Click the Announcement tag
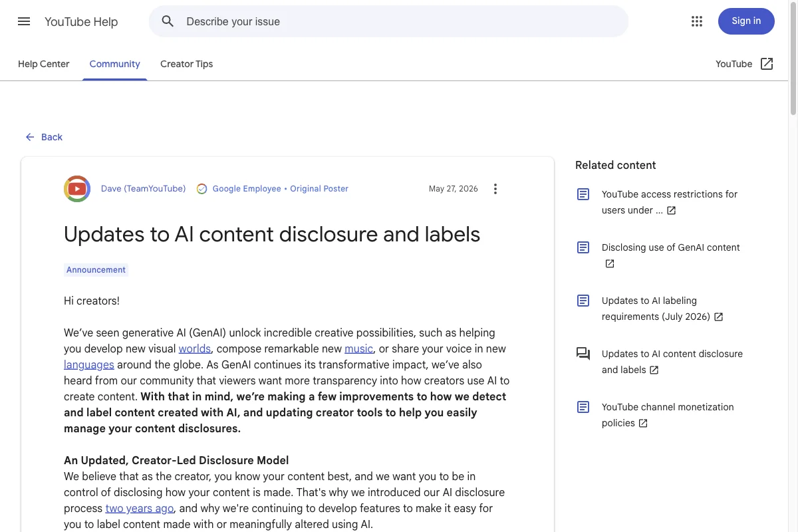This screenshot has height=532, width=798. point(96,270)
